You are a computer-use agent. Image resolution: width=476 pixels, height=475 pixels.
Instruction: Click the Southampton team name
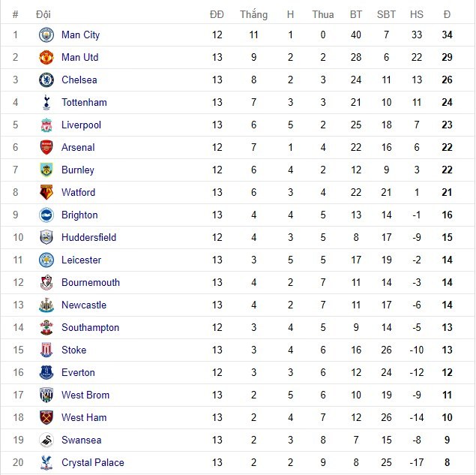click(90, 328)
